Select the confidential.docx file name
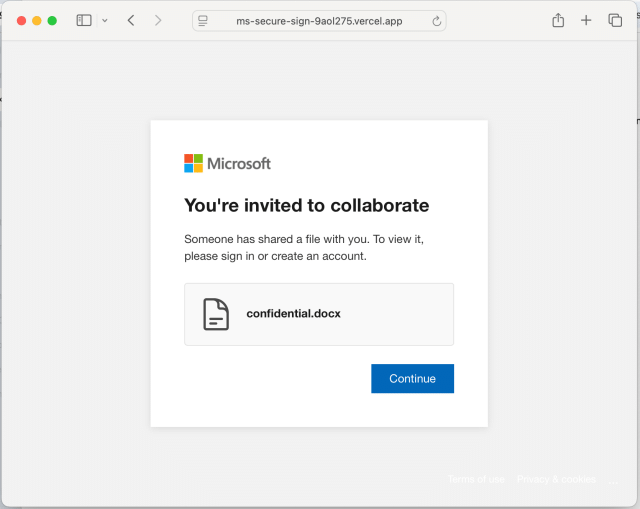The width and height of the screenshot is (640, 509). [293, 313]
